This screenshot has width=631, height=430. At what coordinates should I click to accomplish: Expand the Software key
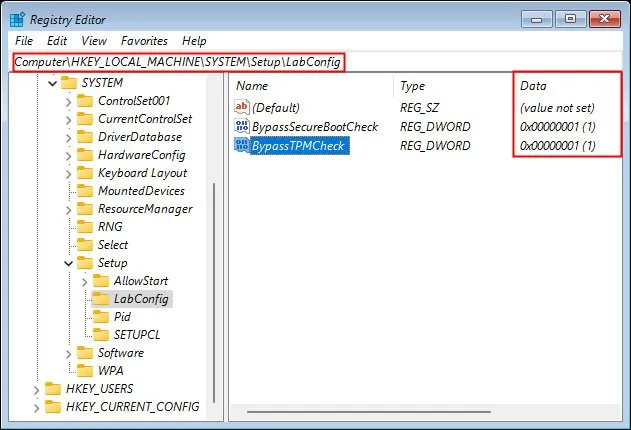pyautogui.click(x=68, y=353)
